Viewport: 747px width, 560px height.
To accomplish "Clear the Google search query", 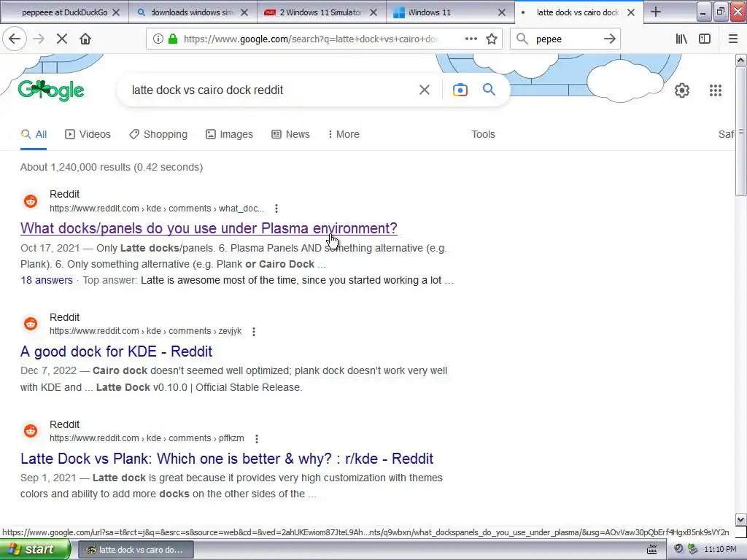I will 425,90.
